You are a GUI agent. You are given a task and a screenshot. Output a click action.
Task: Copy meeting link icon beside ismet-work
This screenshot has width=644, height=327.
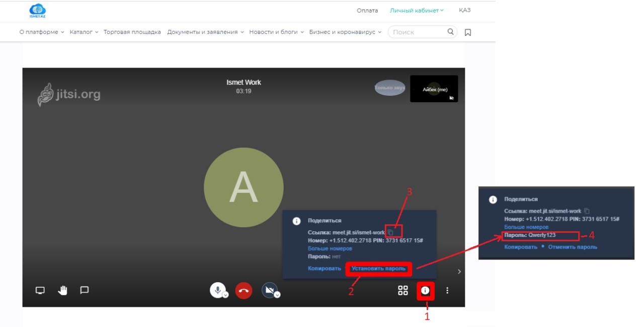coord(390,232)
